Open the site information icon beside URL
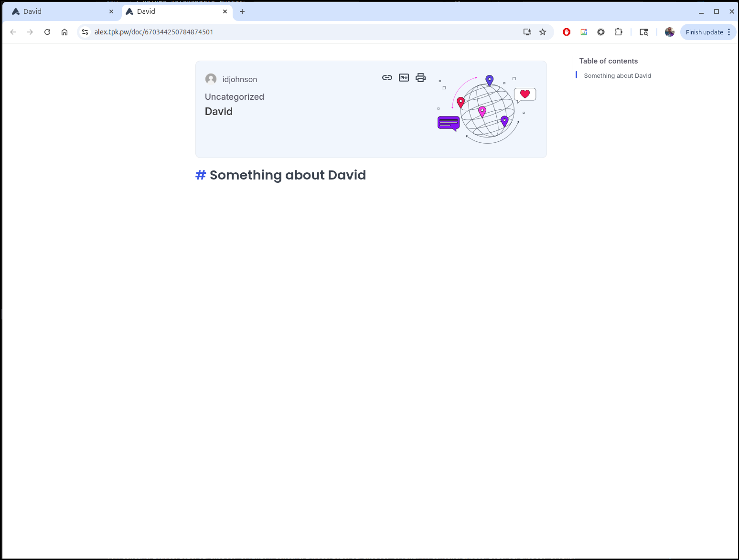Image resolution: width=739 pixels, height=560 pixels. pos(85,32)
